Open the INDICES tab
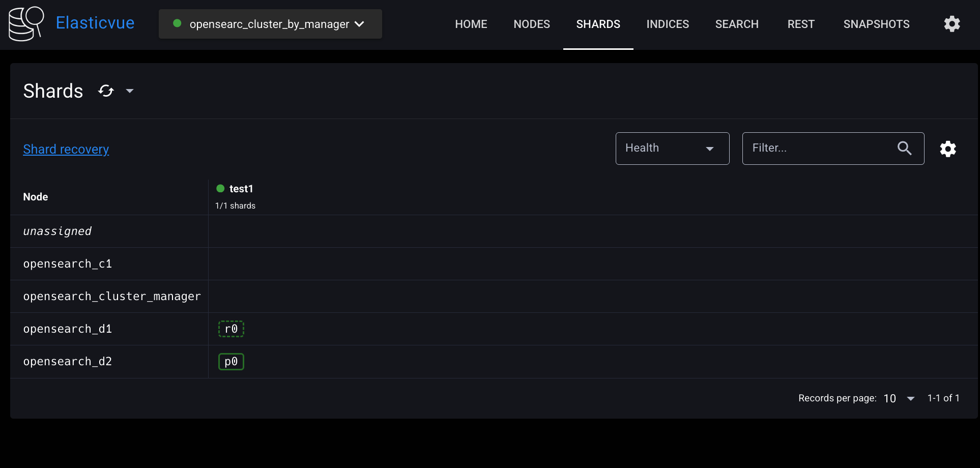 (x=668, y=24)
